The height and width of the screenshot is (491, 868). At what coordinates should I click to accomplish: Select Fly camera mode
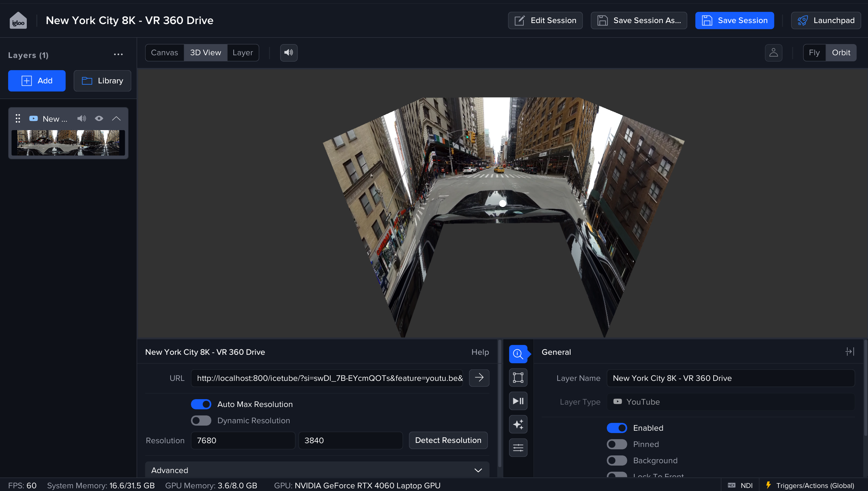click(814, 53)
